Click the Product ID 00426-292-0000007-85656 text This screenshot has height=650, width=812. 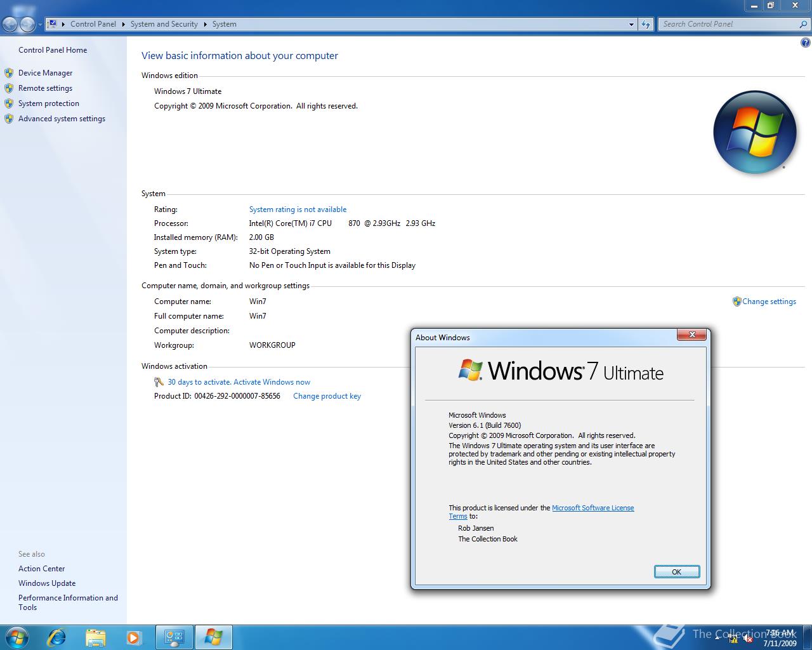217,396
